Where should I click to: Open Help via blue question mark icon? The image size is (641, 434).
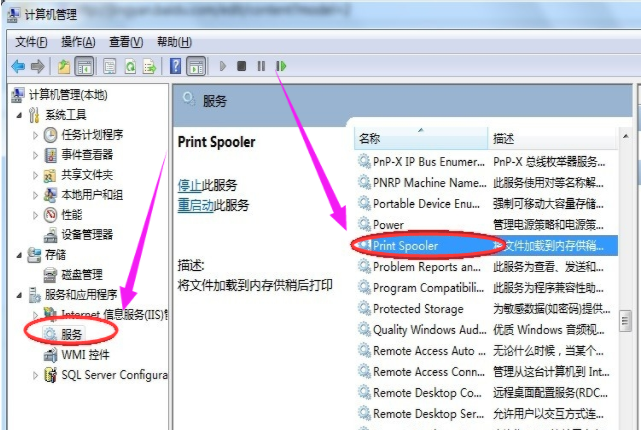pos(175,66)
